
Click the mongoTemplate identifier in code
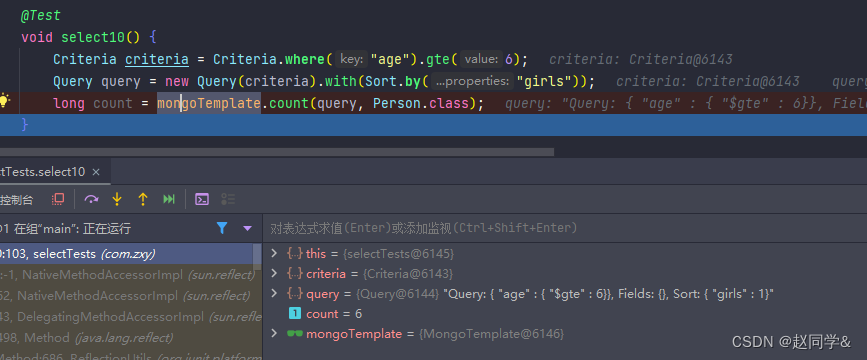click(x=209, y=103)
